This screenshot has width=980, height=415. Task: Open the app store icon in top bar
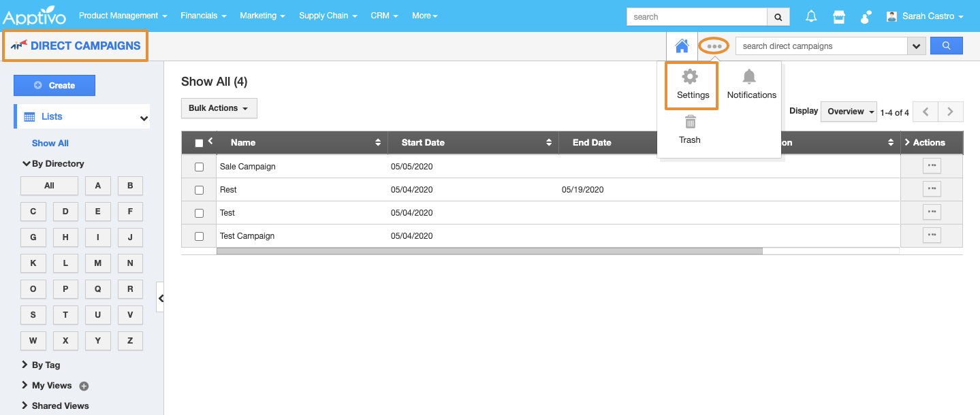pos(838,16)
